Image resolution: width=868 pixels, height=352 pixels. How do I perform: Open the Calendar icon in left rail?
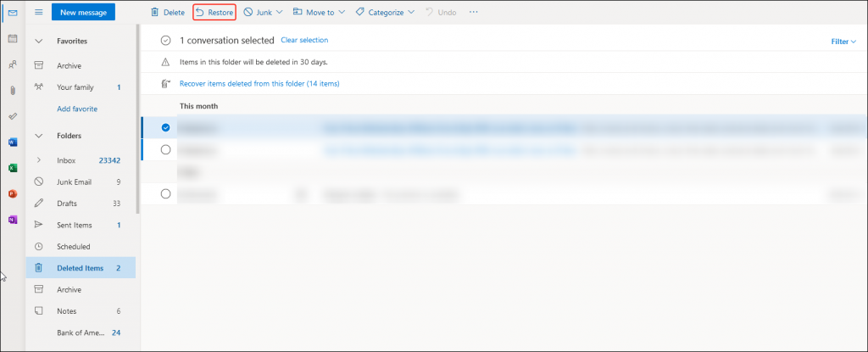point(13,39)
